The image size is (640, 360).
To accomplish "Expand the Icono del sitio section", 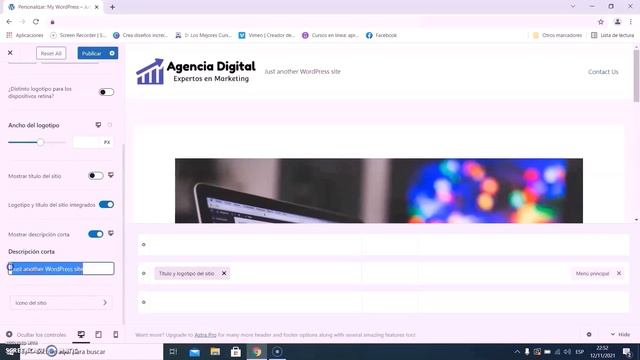I will 61,302.
